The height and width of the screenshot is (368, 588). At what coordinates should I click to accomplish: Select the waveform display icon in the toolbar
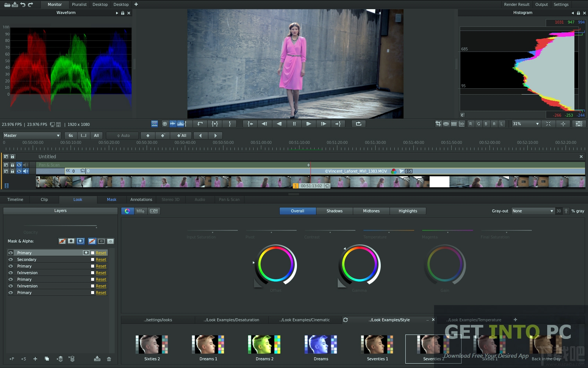173,124
